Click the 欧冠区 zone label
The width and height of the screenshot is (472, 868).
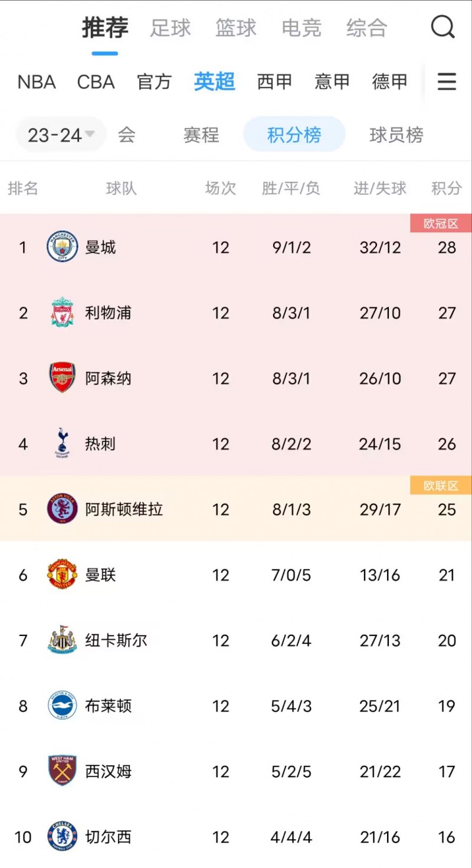click(441, 223)
